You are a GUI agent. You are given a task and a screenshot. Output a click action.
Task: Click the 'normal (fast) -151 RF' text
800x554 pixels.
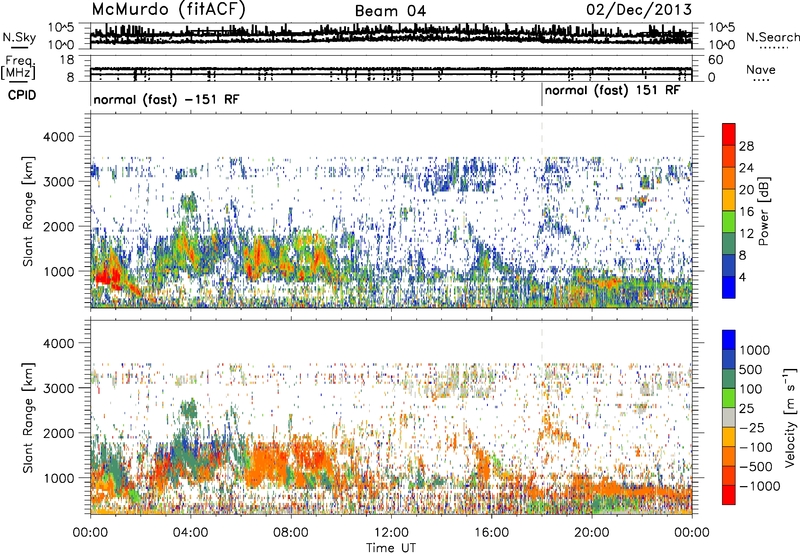coord(166,99)
